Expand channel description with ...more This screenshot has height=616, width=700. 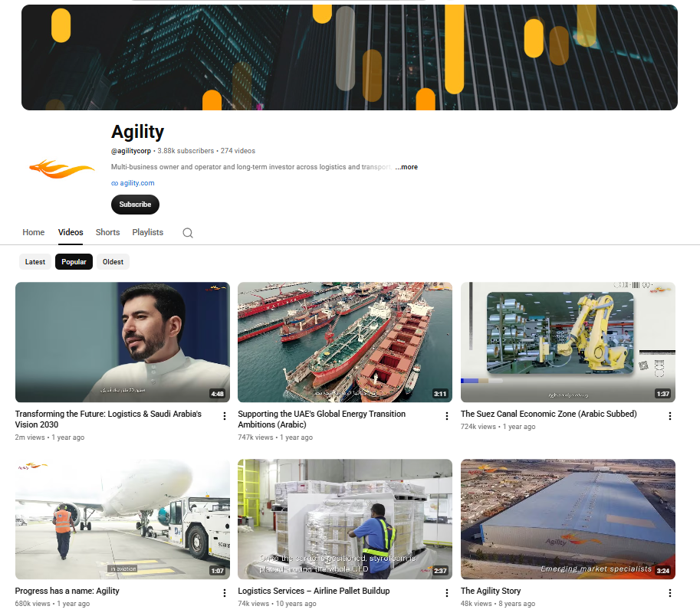(x=406, y=167)
